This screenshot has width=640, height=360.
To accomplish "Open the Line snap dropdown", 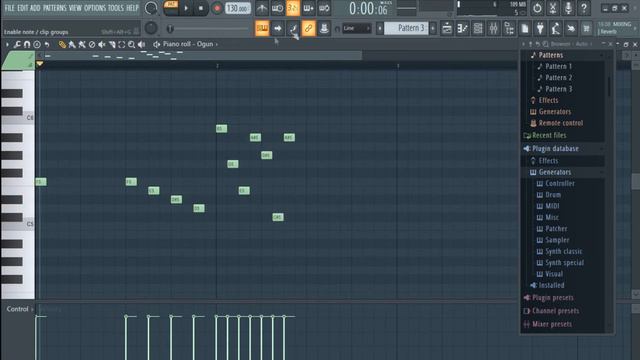I will (x=356, y=28).
